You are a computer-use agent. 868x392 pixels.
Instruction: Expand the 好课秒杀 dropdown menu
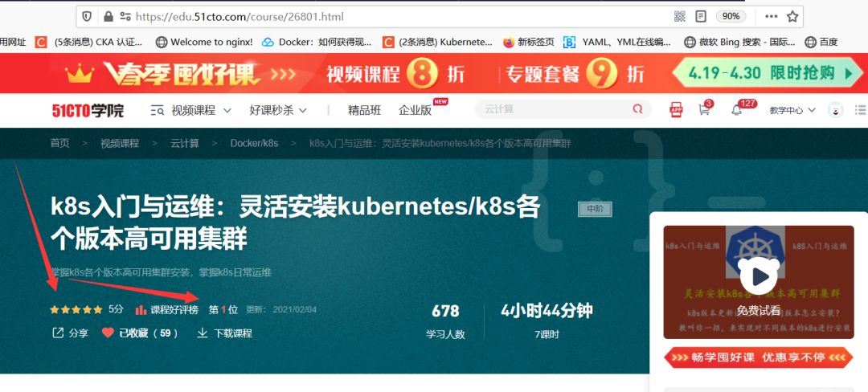click(x=278, y=110)
